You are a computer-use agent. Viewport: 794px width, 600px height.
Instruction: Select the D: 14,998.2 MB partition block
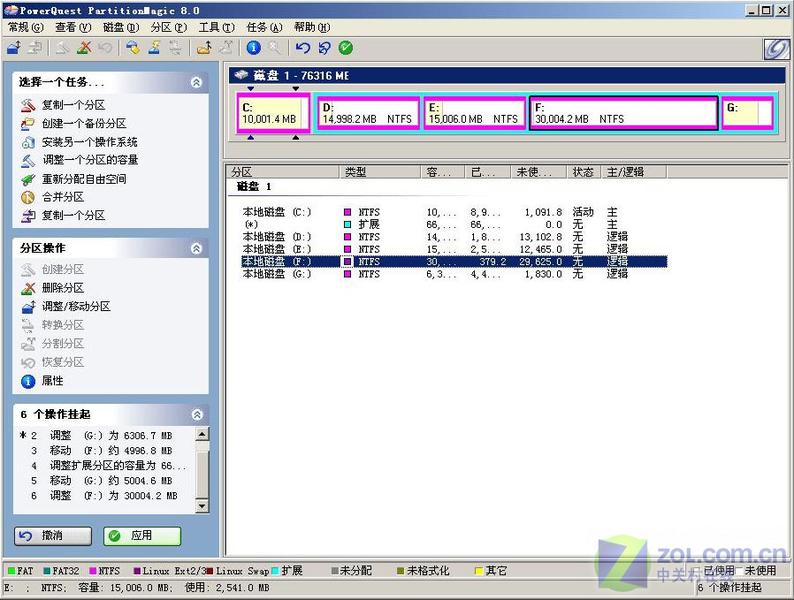click(368, 113)
